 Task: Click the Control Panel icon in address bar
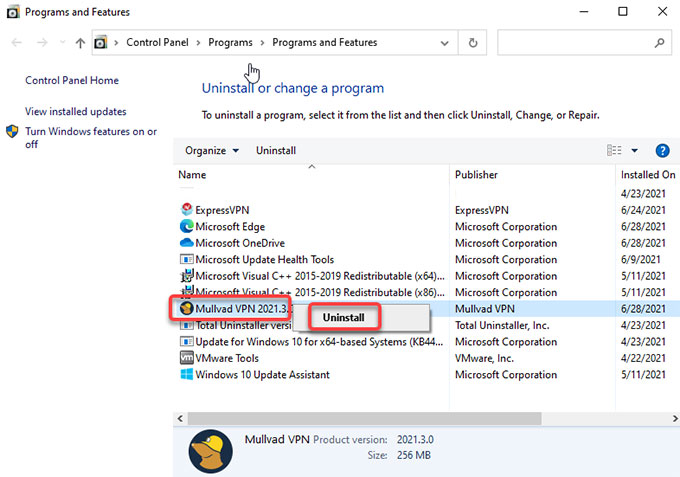pos(101,42)
